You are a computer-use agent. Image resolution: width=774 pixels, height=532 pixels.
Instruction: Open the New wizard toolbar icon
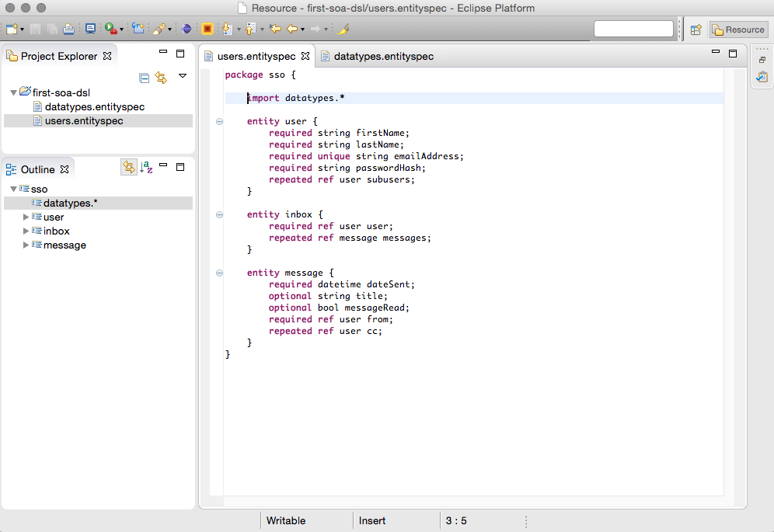11,29
